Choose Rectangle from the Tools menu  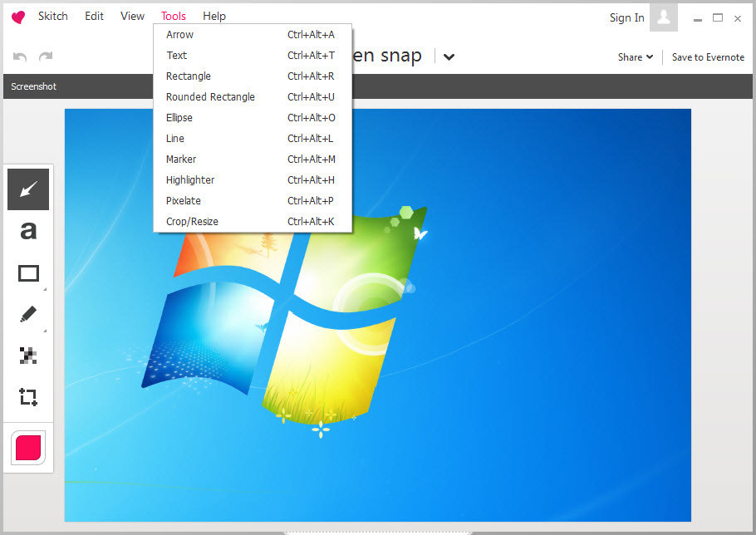click(x=253, y=76)
